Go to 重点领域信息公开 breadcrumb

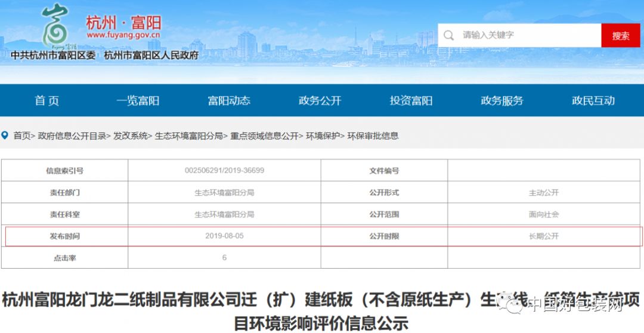tap(264, 136)
